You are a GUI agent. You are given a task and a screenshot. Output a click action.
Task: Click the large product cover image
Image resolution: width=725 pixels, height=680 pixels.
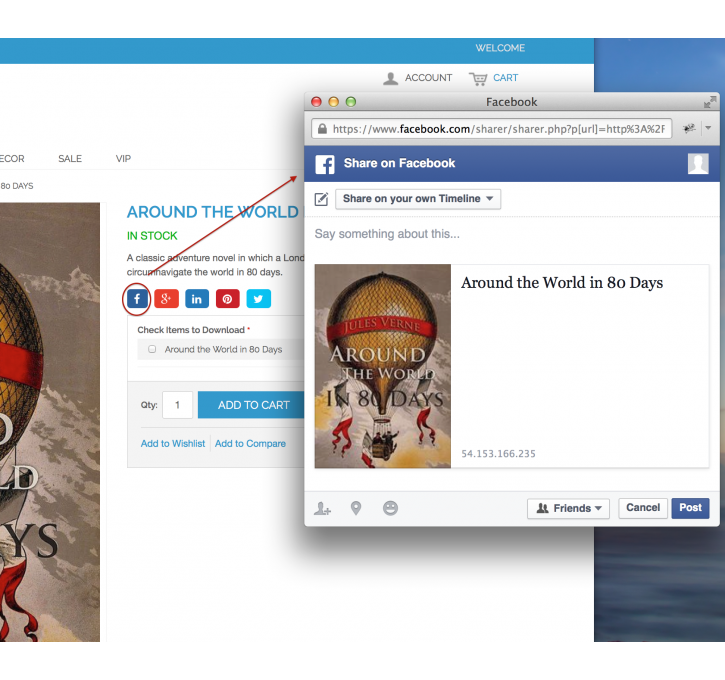click(50, 422)
